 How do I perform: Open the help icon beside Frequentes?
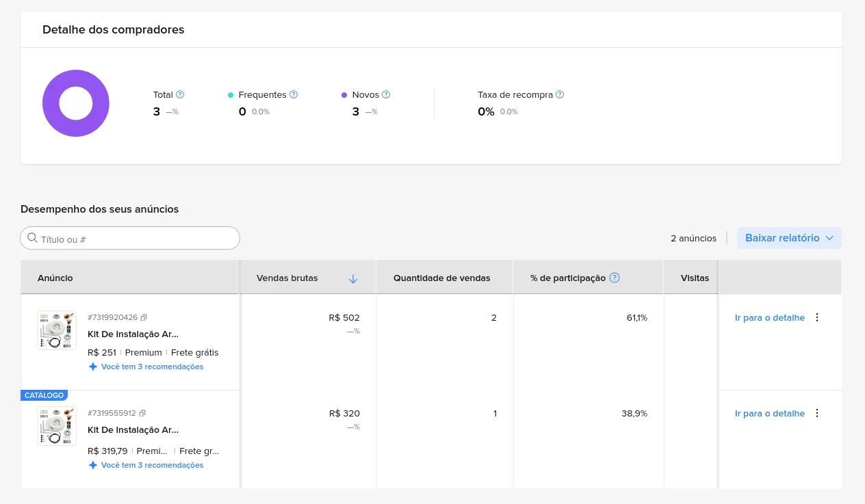tap(294, 95)
